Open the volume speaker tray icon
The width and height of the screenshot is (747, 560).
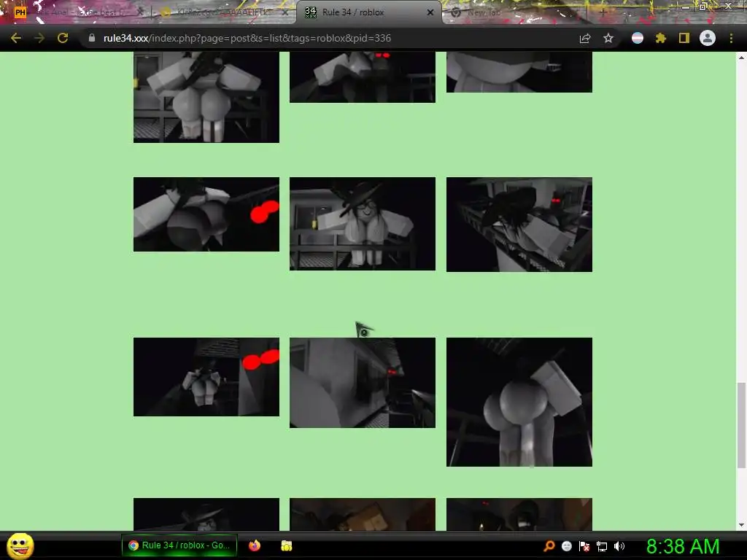pyautogui.click(x=619, y=546)
